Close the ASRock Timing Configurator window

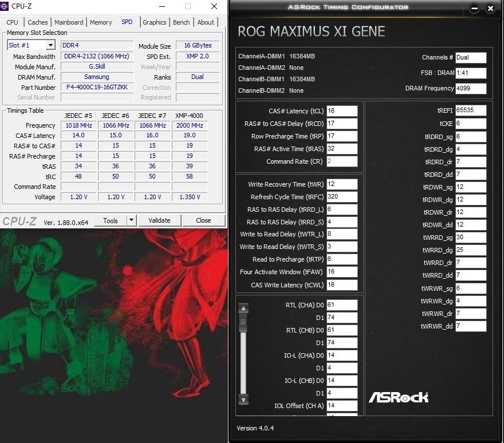coord(490,9)
